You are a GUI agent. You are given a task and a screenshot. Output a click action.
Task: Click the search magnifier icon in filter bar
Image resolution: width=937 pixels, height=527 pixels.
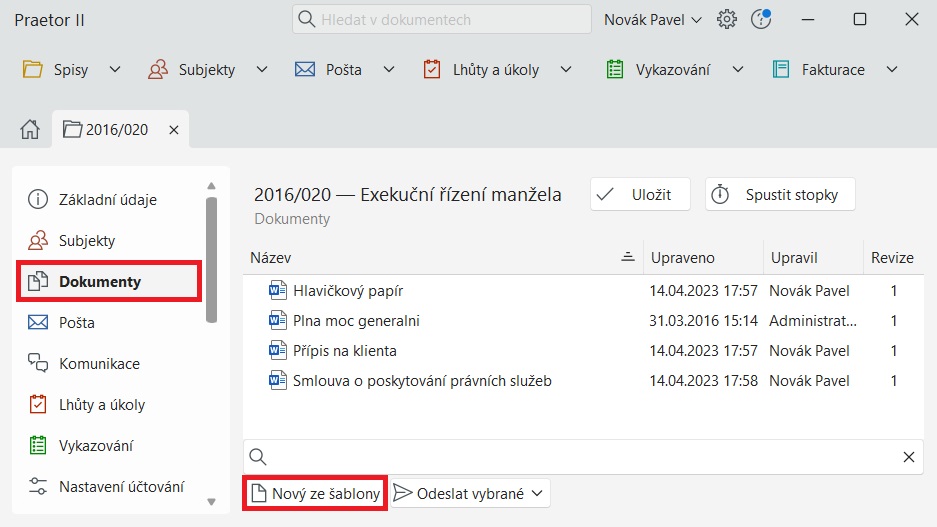[257, 457]
